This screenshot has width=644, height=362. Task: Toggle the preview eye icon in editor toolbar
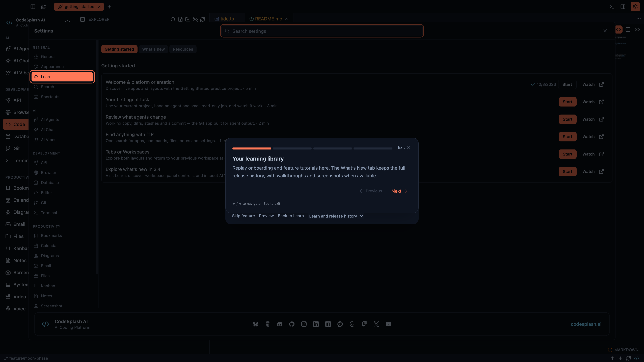coord(637,29)
